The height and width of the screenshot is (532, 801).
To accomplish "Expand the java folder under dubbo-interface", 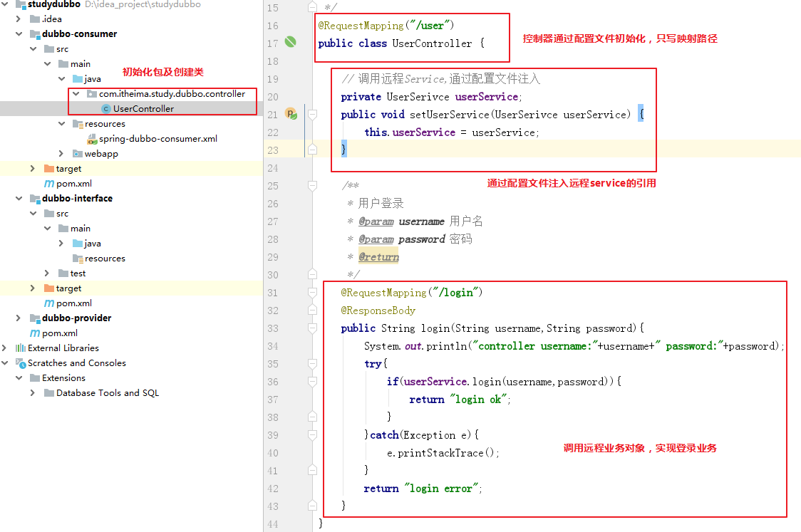I will click(x=61, y=244).
